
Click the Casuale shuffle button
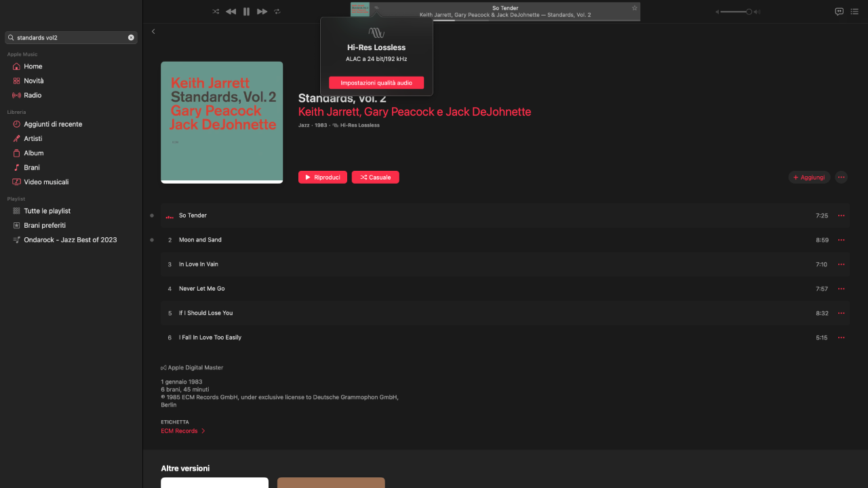tap(376, 177)
